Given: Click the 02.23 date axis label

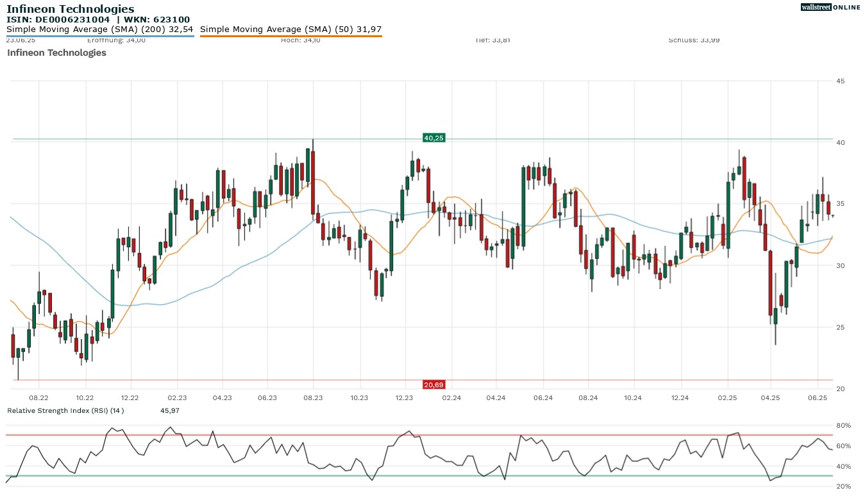Looking at the screenshot, I should click(177, 398).
